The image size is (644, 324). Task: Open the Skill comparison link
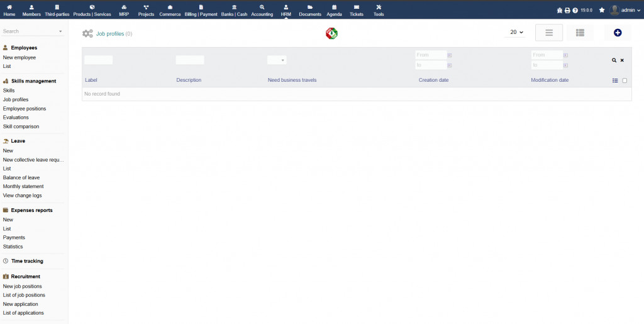pos(21,126)
